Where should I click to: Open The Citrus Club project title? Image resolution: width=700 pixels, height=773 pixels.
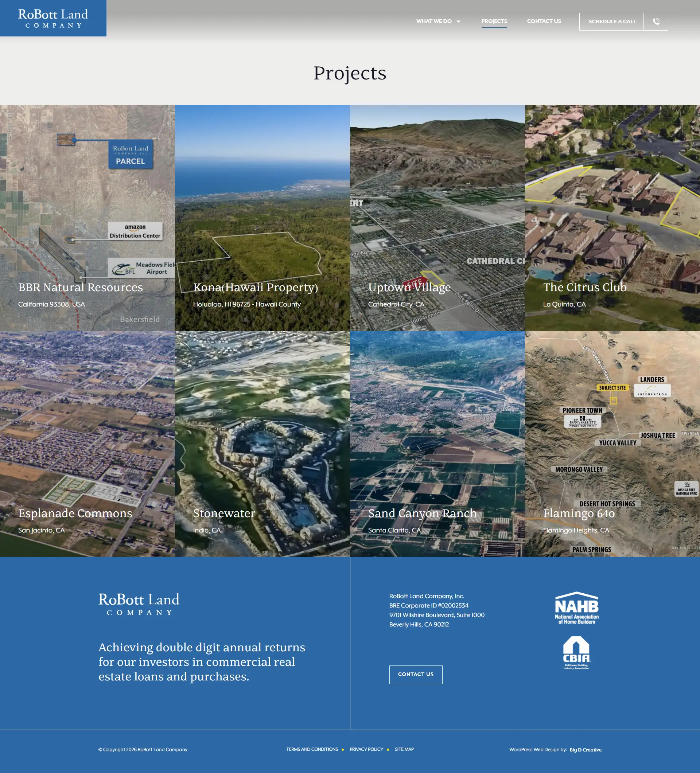tap(584, 287)
